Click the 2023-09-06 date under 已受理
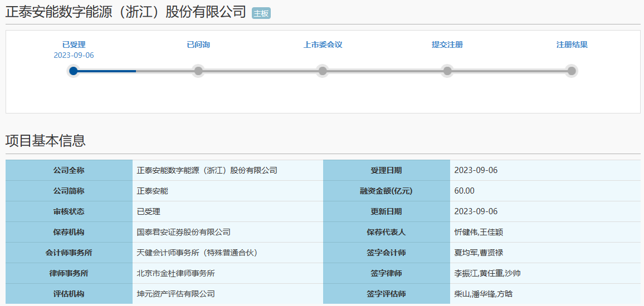The width and height of the screenshot is (644, 306). coord(74,56)
